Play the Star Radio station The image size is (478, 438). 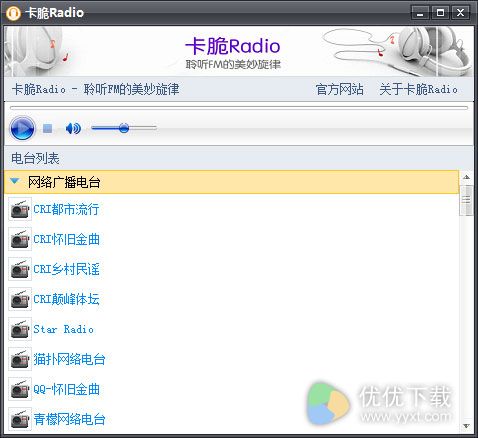pos(63,329)
